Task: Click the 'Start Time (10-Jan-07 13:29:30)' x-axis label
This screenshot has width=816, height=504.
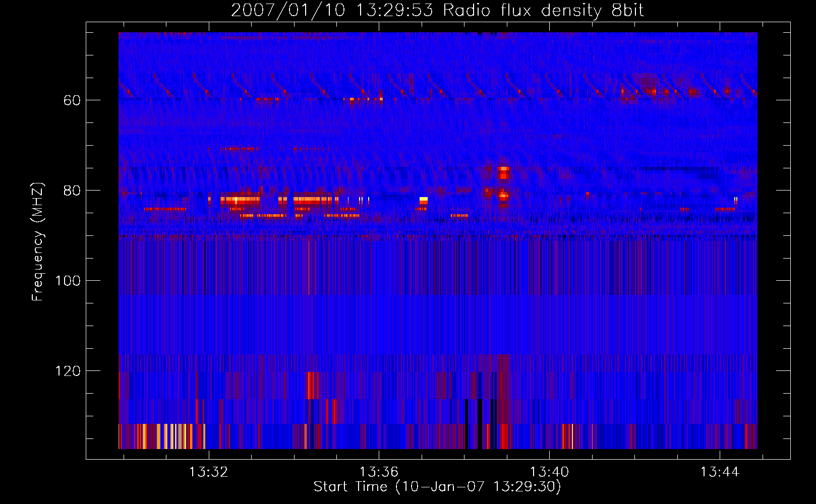Action: [437, 487]
